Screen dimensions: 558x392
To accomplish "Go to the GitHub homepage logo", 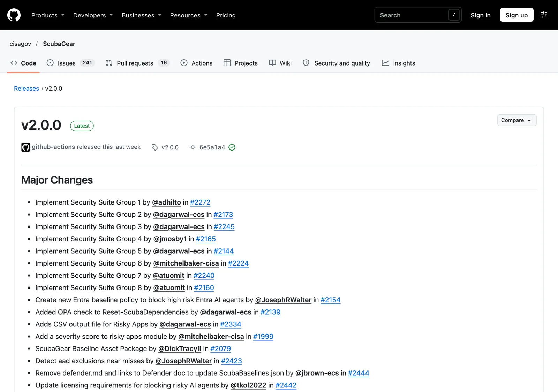I will 14,15.
